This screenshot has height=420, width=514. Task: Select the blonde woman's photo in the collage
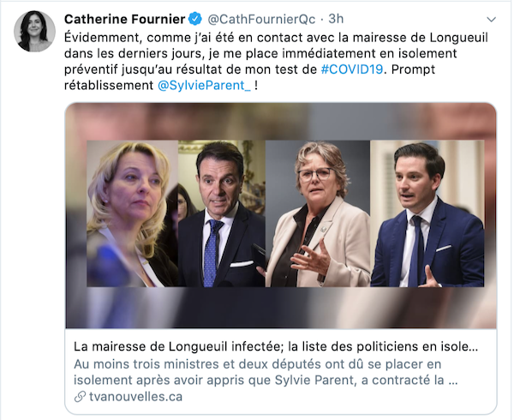133,213
